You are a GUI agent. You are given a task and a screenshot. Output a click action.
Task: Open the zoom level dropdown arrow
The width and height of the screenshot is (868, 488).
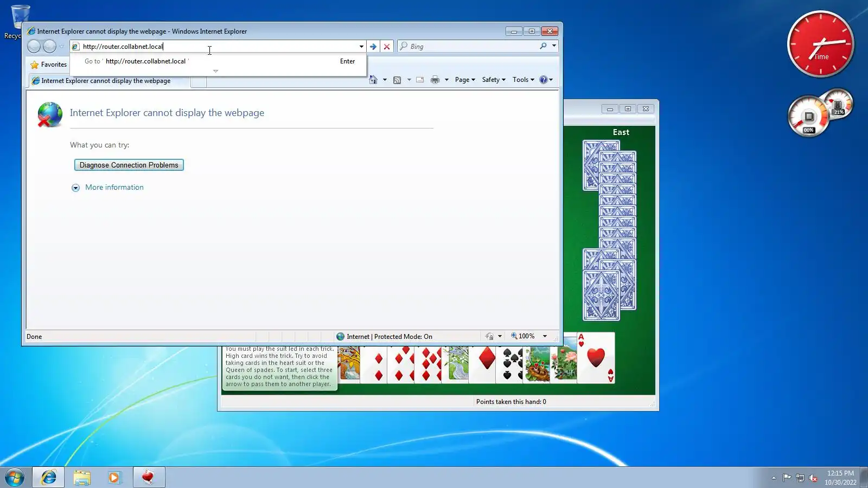click(545, 336)
